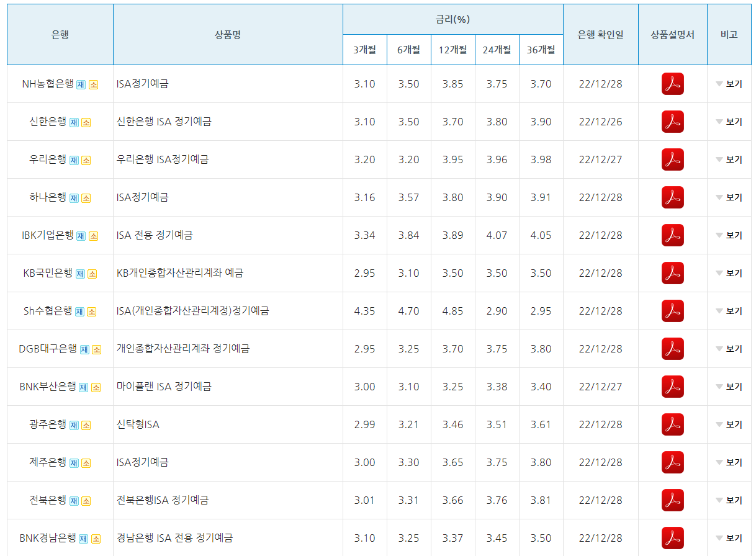
Task: Open PDF product guide for 우리은행
Action: [672, 159]
